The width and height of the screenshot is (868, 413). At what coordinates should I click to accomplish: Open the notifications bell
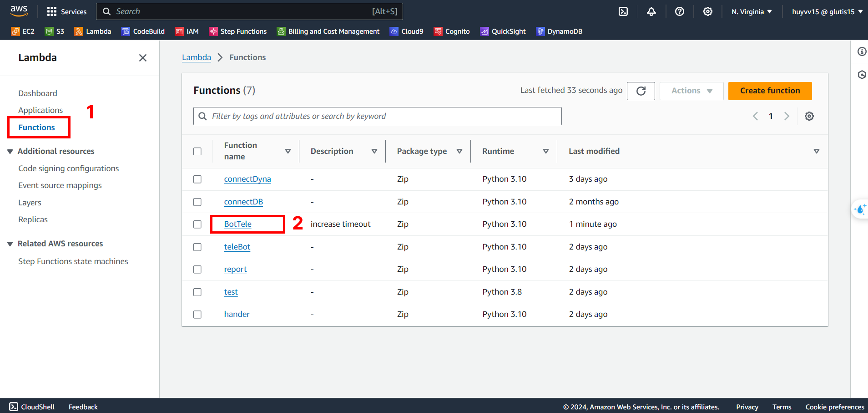[x=651, y=11]
